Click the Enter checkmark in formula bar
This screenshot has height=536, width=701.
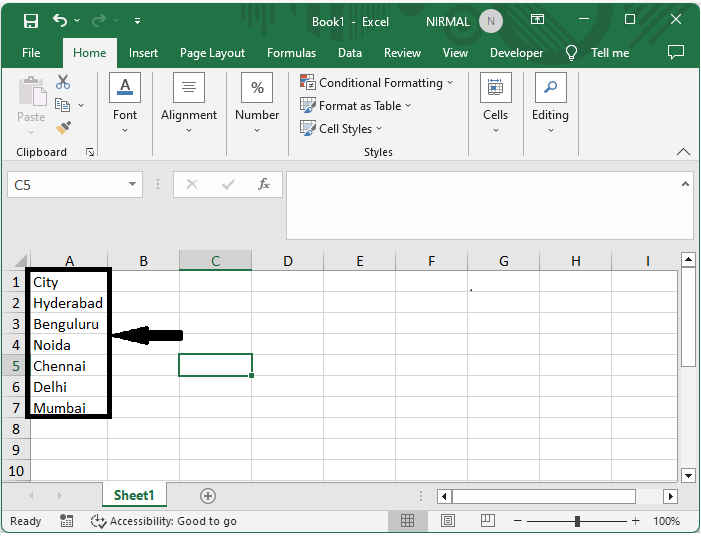[228, 184]
